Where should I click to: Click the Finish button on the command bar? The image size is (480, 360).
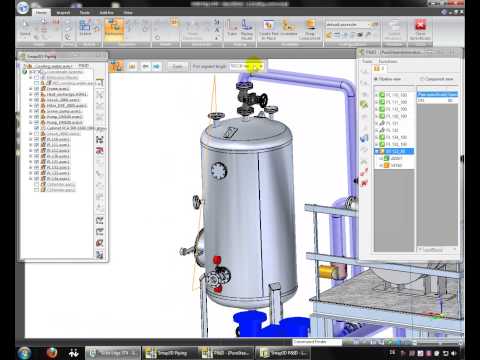coord(177,67)
